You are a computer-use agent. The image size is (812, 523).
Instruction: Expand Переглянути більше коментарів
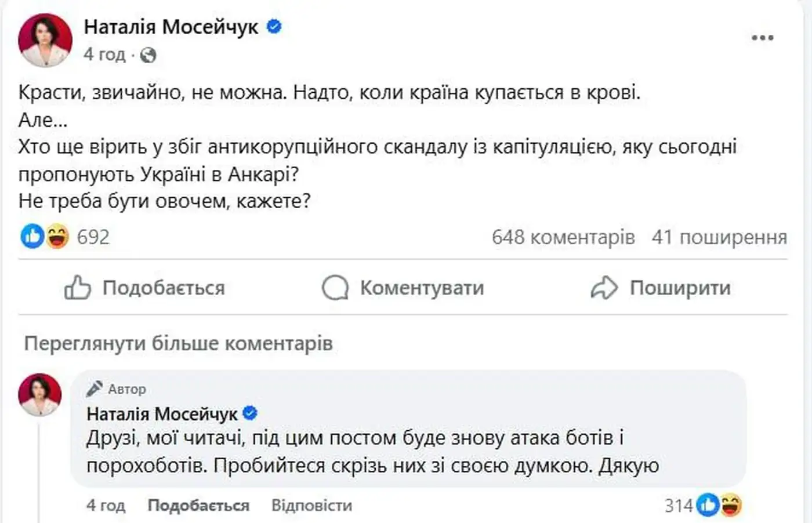178,344
